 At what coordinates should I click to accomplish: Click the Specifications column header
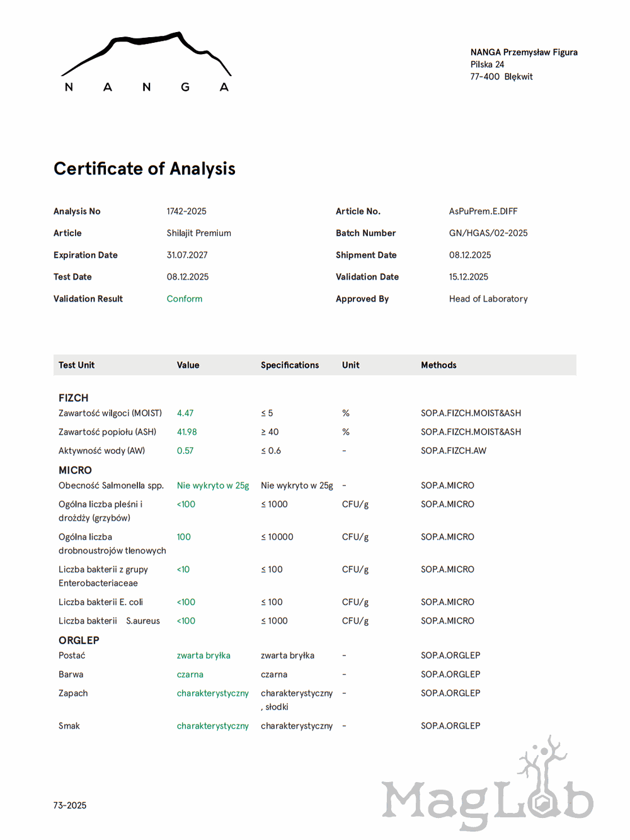(x=290, y=365)
